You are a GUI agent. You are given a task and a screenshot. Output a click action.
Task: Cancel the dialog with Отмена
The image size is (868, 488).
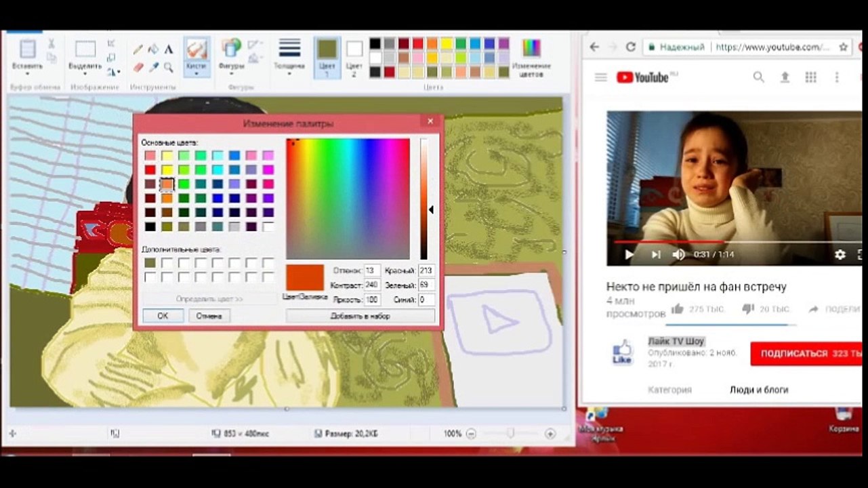(209, 316)
